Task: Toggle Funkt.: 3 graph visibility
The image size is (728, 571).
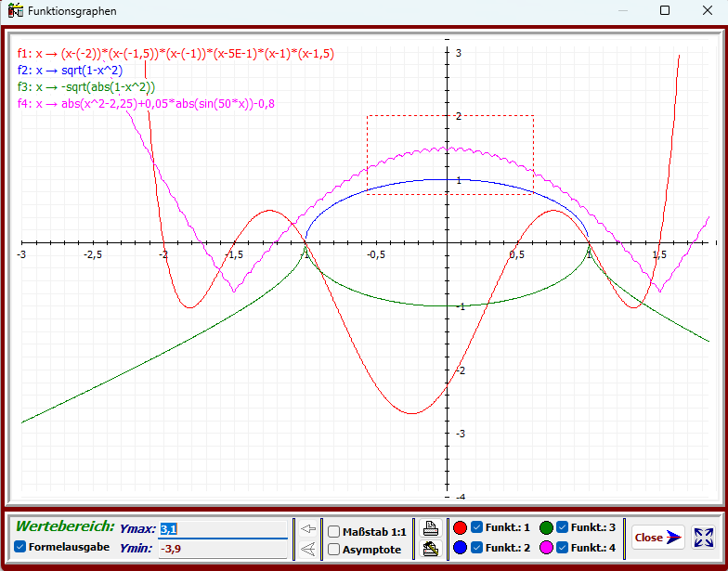Action: tap(562, 527)
